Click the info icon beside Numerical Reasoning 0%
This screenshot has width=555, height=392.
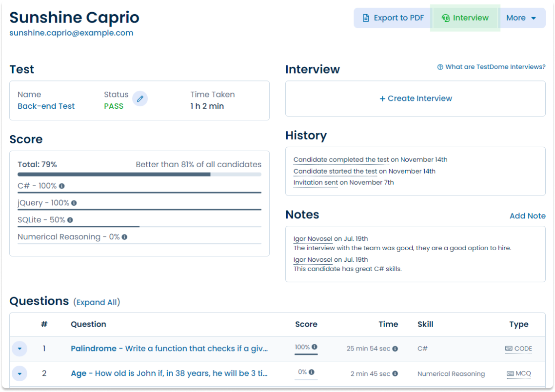[124, 237]
